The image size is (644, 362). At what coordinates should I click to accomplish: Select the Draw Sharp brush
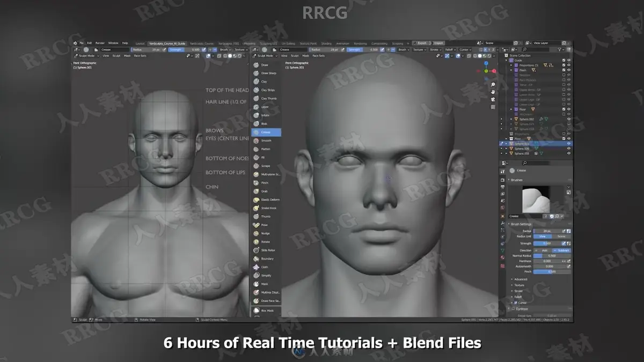pyautogui.click(x=266, y=73)
